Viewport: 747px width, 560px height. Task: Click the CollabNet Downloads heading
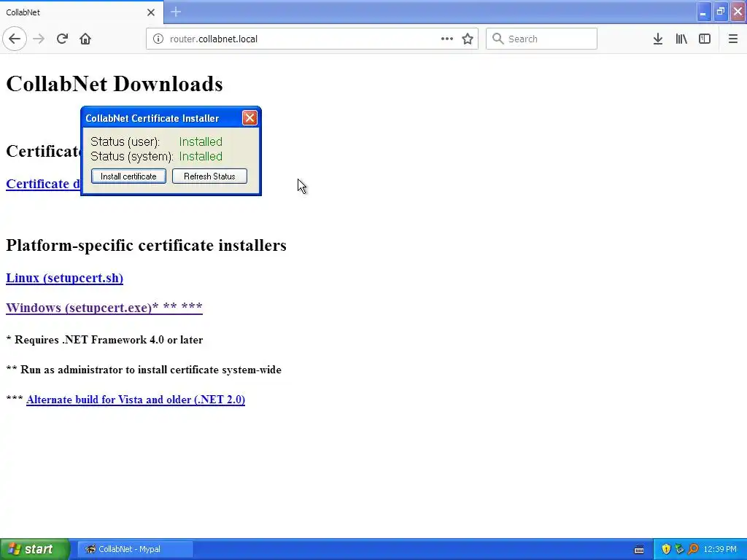[115, 84]
